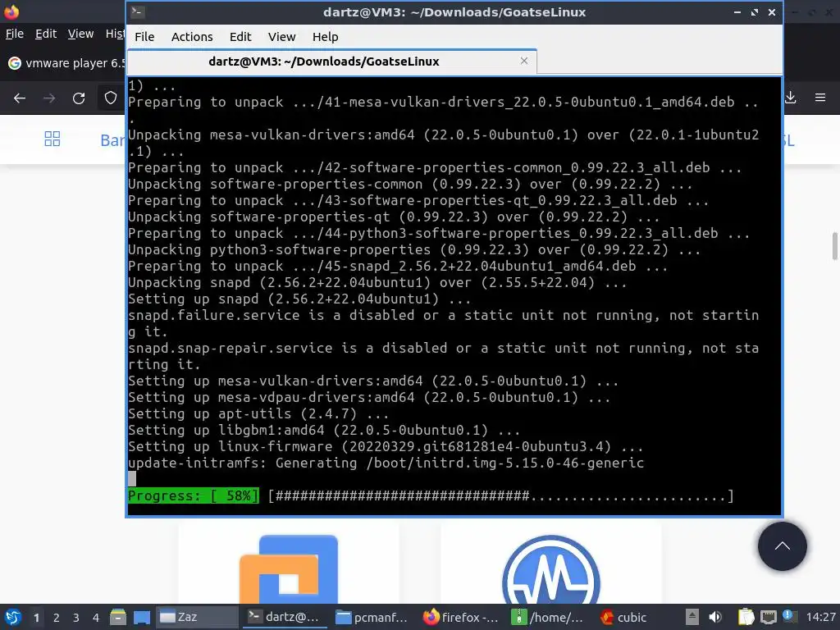This screenshot has width=840, height=630.
Task: Click the 'Setting up apt-utils (2.4.7)' line
Action: [258, 413]
